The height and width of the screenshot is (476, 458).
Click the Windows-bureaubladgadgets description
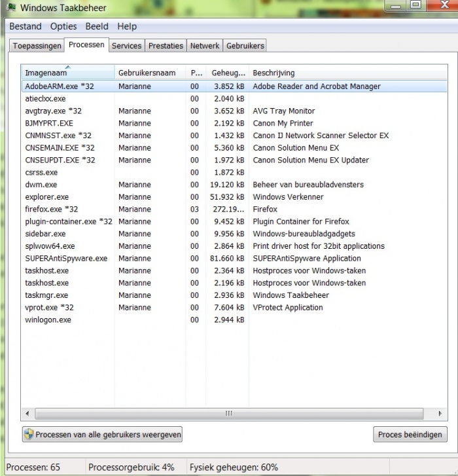304,234
